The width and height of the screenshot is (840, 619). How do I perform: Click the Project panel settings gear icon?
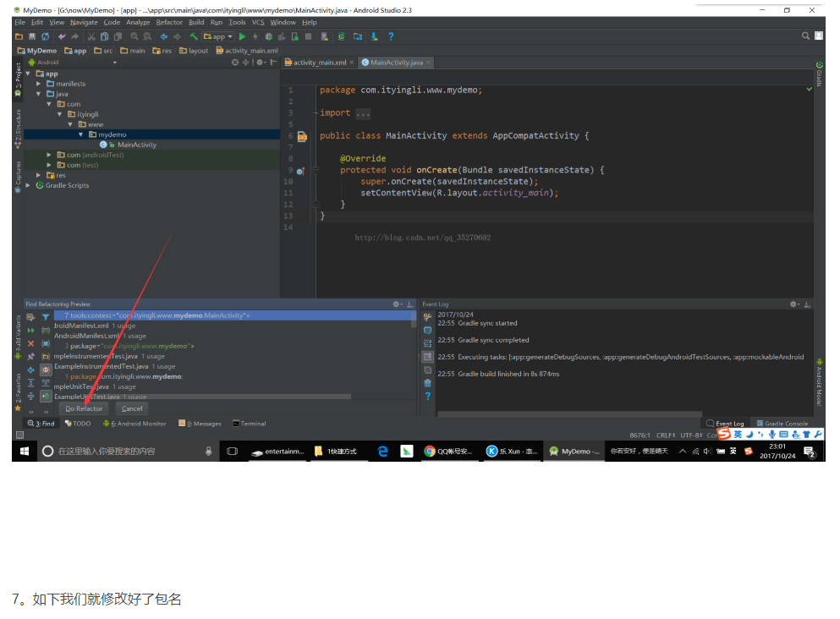[260, 62]
